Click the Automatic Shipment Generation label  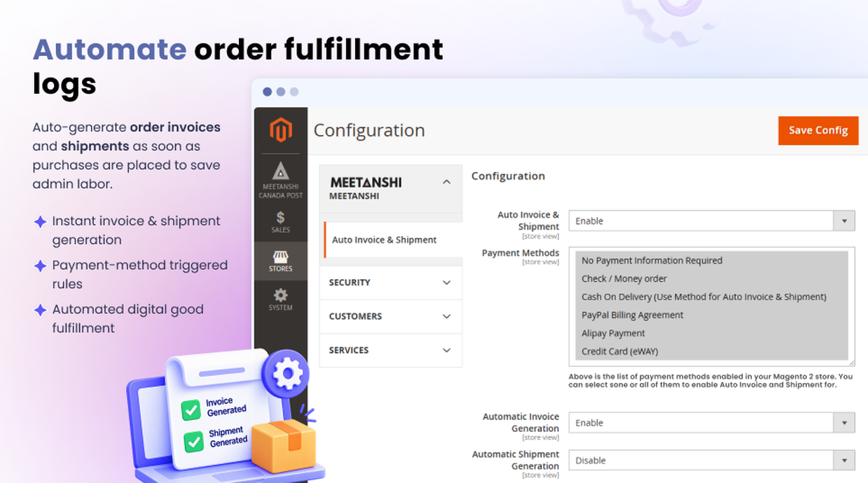[x=516, y=460]
